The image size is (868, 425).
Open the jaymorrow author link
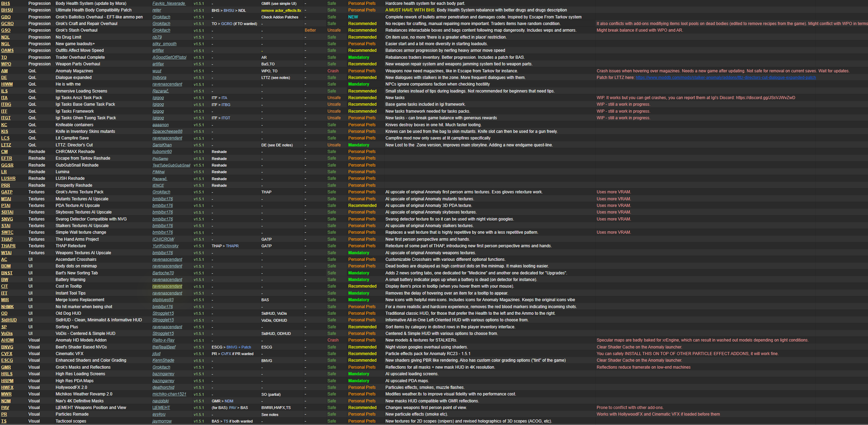[x=162, y=421]
